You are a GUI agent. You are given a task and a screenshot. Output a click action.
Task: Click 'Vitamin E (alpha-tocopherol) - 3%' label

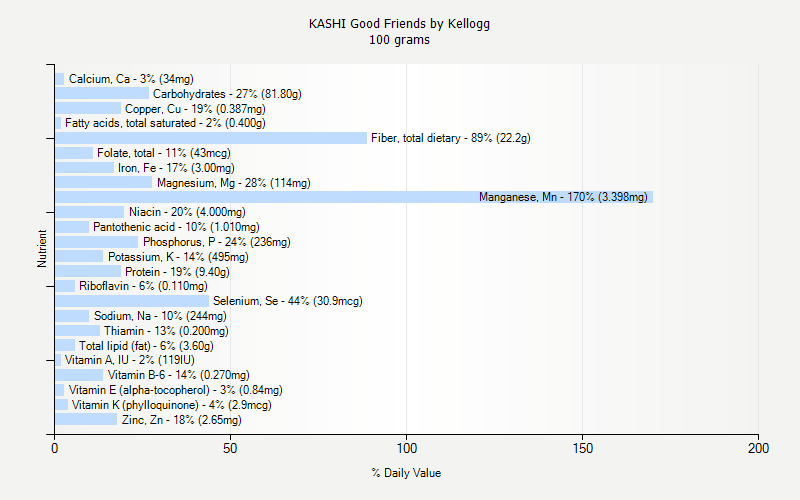coord(176,390)
